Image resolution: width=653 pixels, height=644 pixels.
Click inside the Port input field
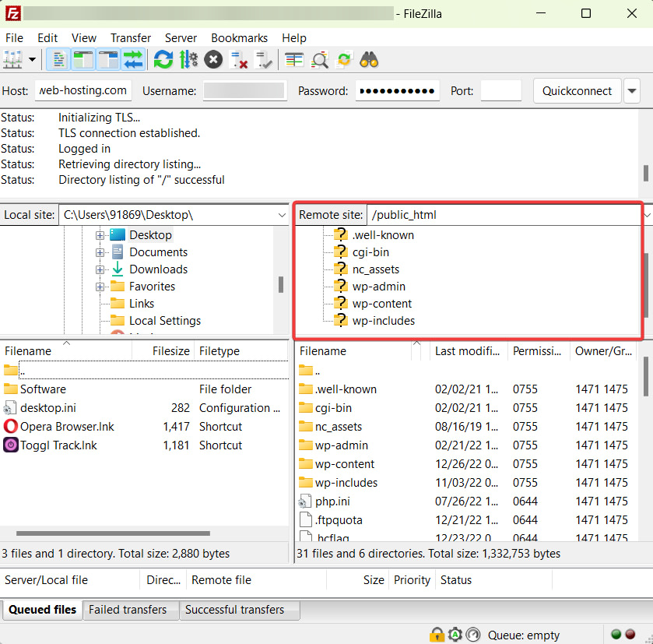point(501,90)
